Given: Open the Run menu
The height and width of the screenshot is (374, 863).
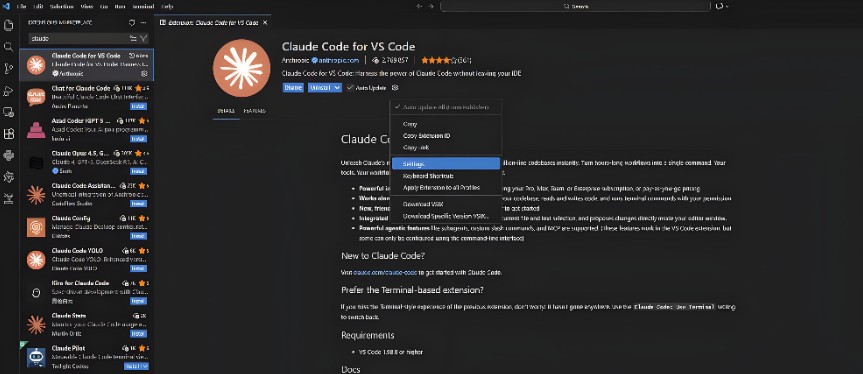Looking at the screenshot, I should pos(119,6).
